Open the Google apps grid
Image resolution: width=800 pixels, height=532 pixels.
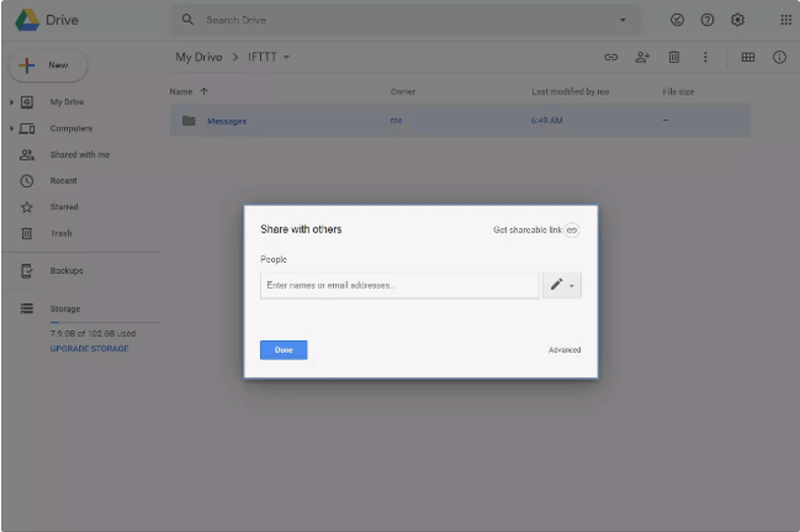pos(786,20)
